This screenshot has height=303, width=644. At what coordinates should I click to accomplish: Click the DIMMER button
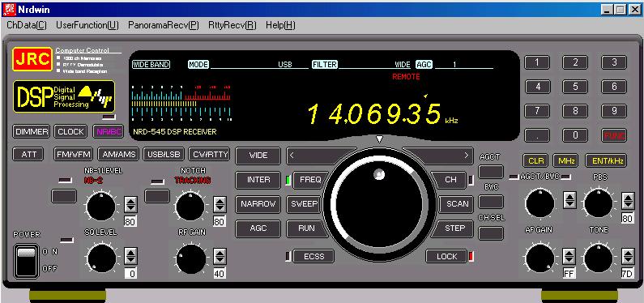(32, 132)
